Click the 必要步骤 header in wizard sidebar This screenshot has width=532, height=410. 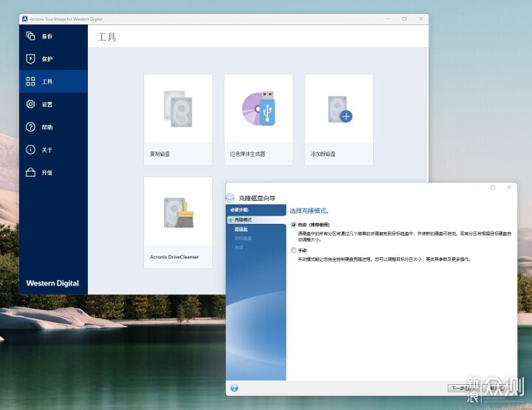tap(239, 210)
